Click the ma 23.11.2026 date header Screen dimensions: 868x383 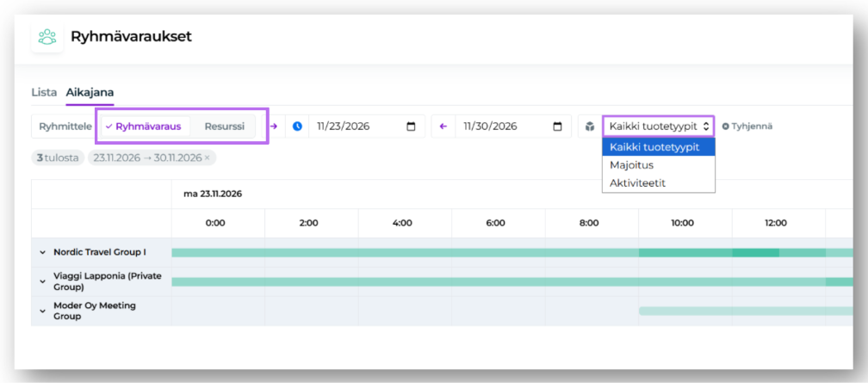[213, 194]
